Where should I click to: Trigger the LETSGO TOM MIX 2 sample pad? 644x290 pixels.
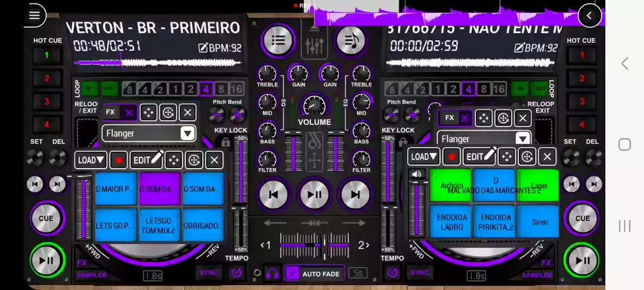coord(159,225)
